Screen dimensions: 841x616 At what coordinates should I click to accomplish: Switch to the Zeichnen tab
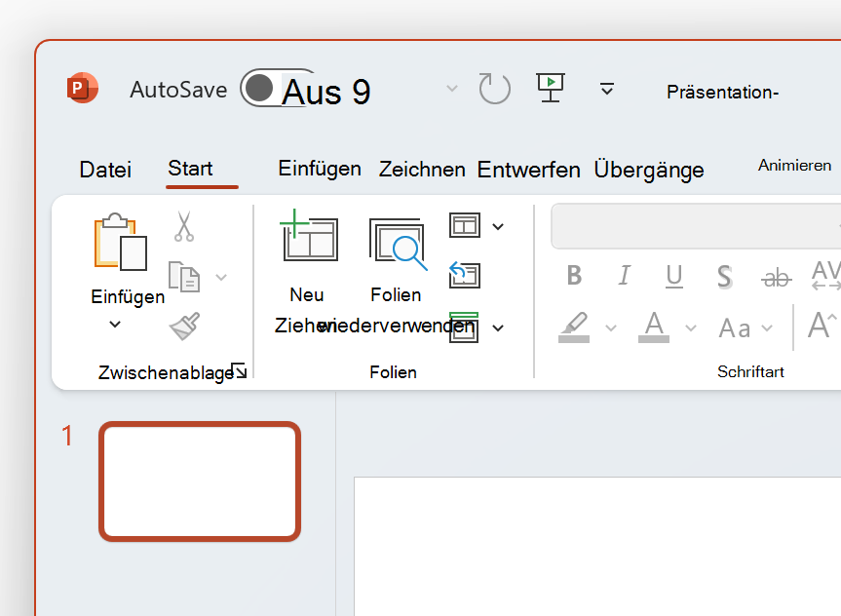click(x=422, y=170)
